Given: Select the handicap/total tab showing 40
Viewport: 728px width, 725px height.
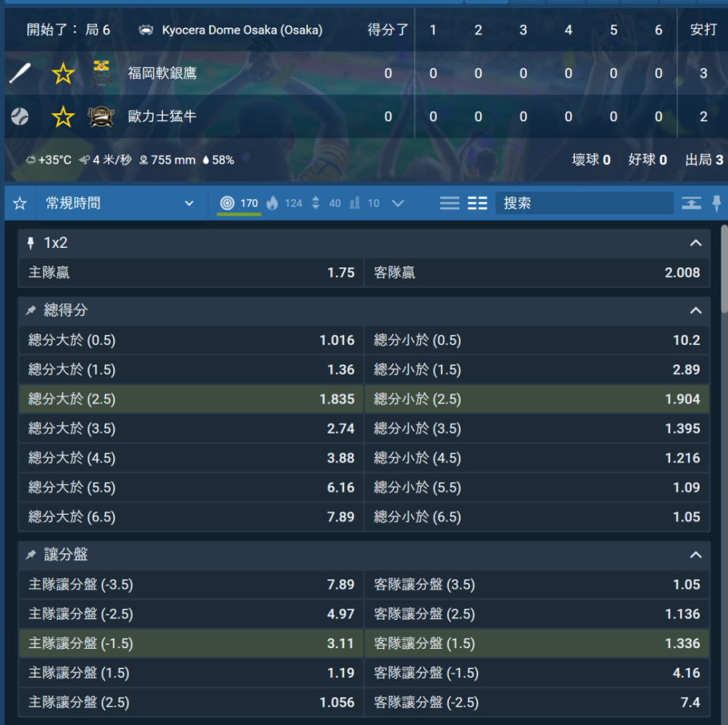Looking at the screenshot, I should [x=326, y=203].
